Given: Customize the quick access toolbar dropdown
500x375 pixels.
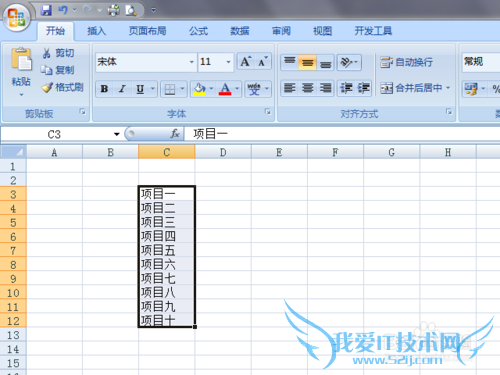Looking at the screenshot, I should coord(153,10).
